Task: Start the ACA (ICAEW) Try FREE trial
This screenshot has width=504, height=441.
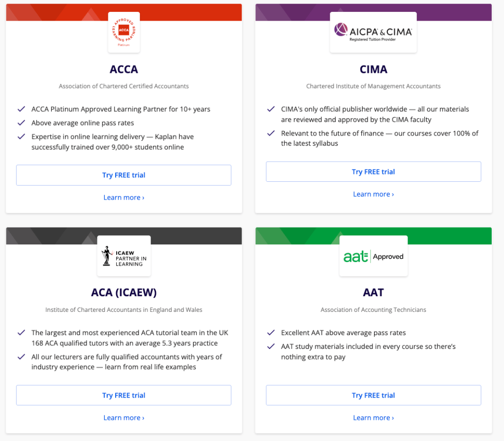Action: [x=124, y=395]
